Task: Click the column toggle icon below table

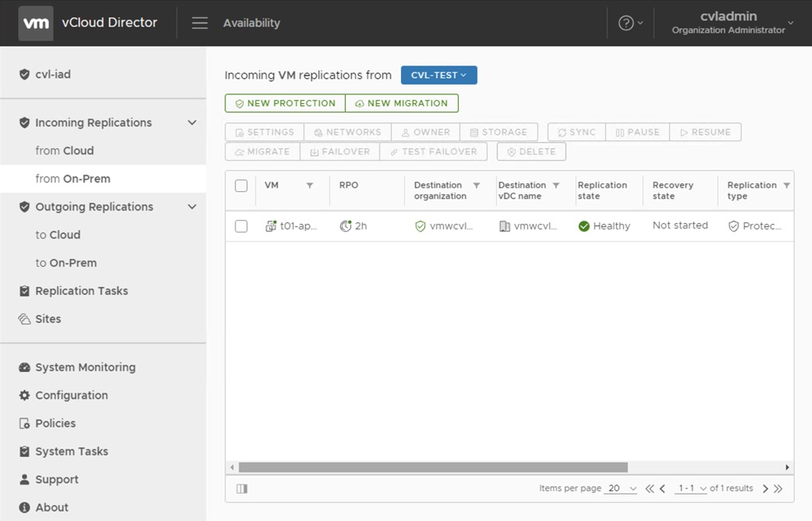Action: click(x=242, y=489)
